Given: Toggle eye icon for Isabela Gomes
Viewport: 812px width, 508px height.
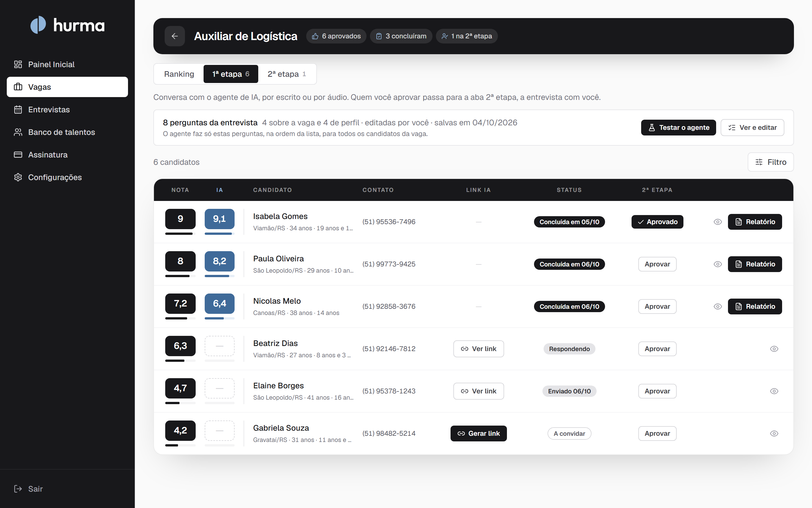Looking at the screenshot, I should pos(718,222).
